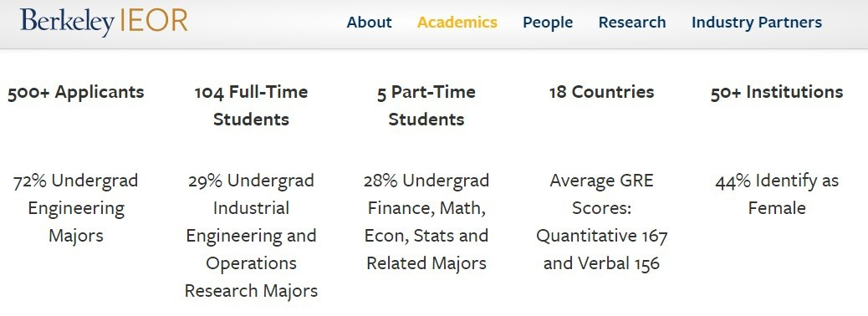Select the Academics navigation item
This screenshot has width=868, height=316.
[457, 22]
